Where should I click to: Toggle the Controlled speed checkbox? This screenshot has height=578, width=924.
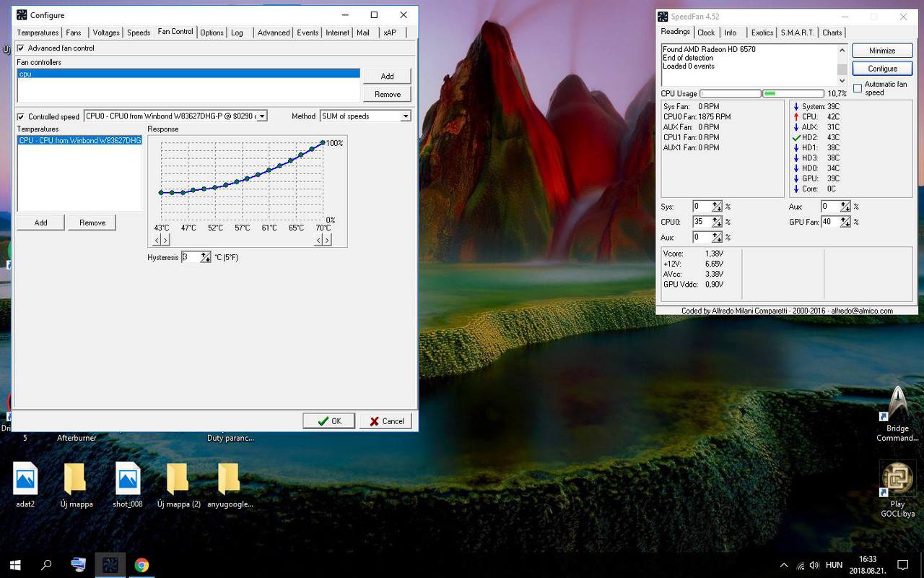pos(21,116)
